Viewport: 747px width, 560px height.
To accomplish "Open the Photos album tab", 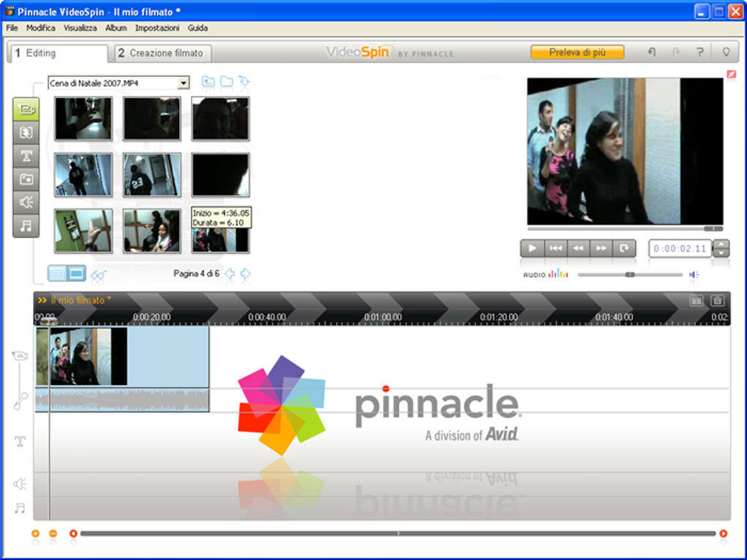I will pyautogui.click(x=26, y=179).
